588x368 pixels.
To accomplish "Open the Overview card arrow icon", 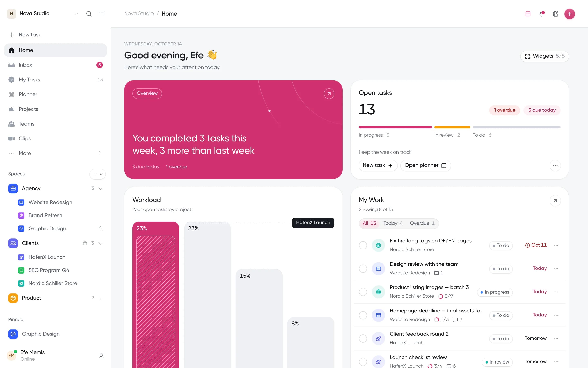I will click(x=329, y=93).
